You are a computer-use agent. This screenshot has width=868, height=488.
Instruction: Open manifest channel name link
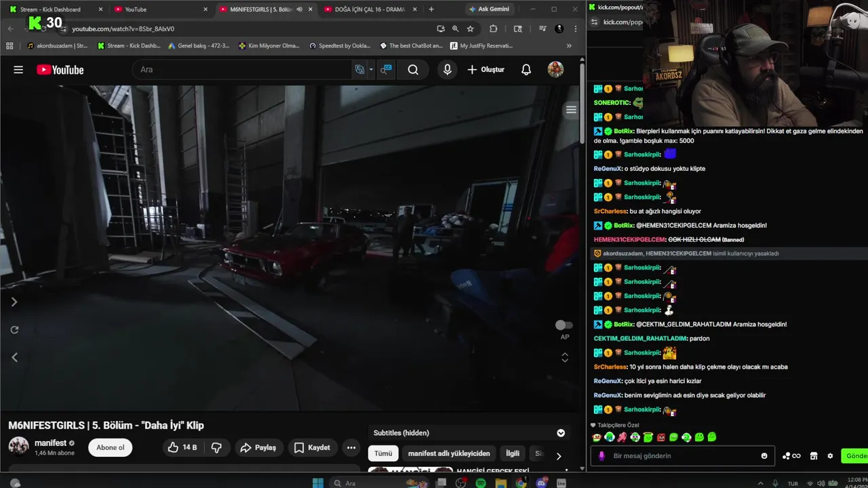51,443
